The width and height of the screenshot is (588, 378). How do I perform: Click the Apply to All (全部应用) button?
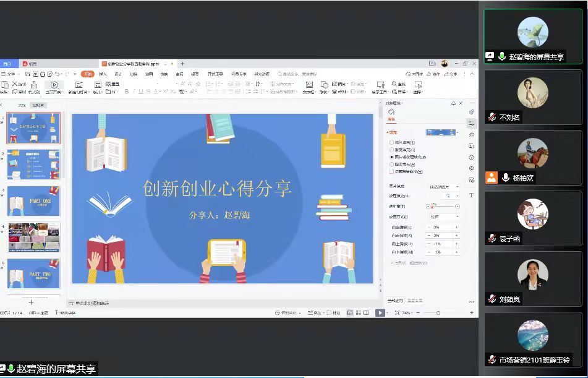pyautogui.click(x=394, y=301)
